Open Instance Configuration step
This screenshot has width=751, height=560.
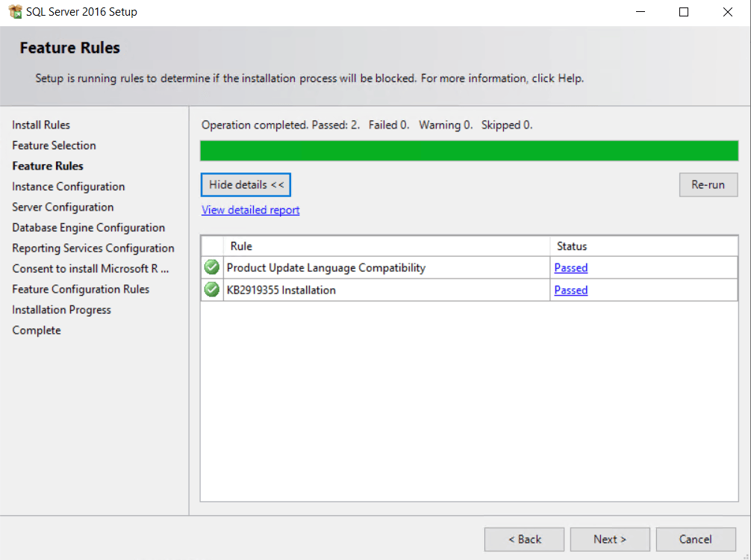click(68, 186)
